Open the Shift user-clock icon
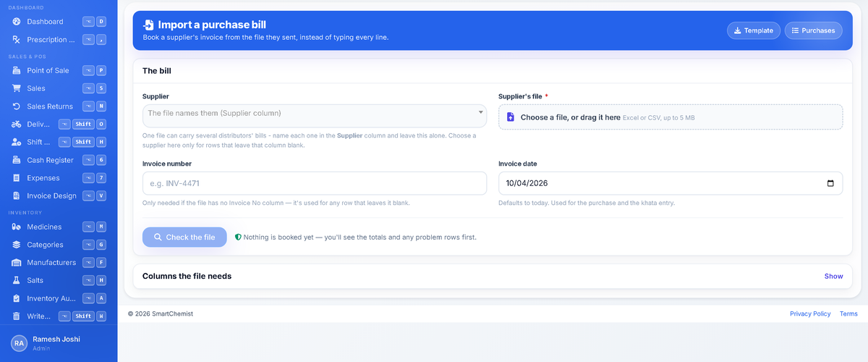868x362 pixels. (17, 142)
